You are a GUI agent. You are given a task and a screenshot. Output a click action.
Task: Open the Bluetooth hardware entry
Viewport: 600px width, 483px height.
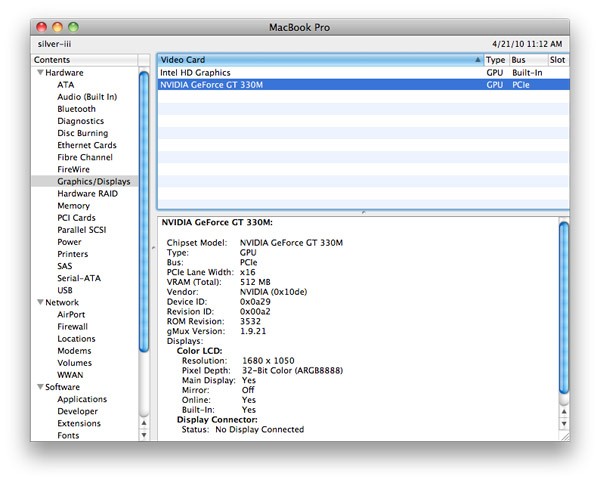pyautogui.click(x=76, y=109)
